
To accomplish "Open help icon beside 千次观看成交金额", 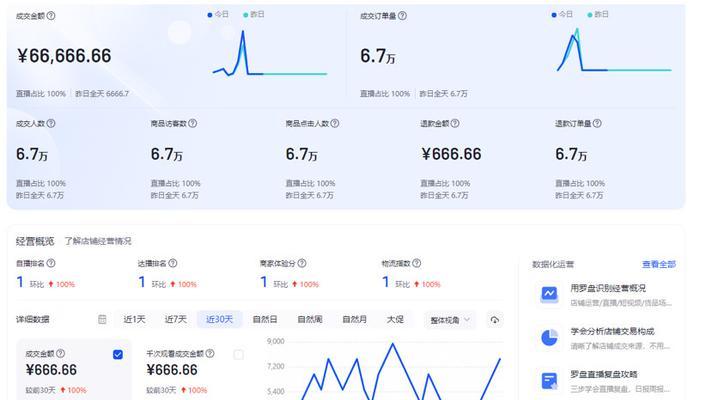I will pos(210,353).
